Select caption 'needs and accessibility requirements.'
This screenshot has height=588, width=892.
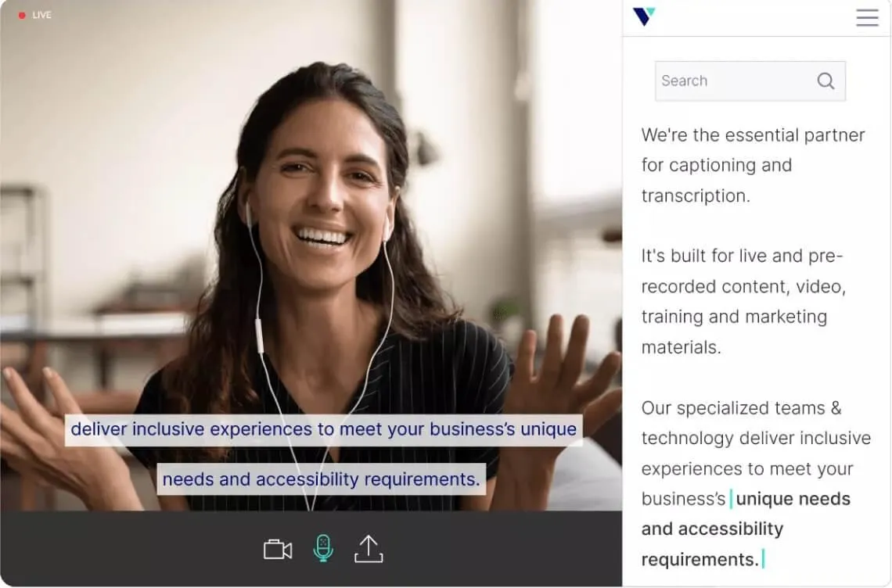click(322, 479)
